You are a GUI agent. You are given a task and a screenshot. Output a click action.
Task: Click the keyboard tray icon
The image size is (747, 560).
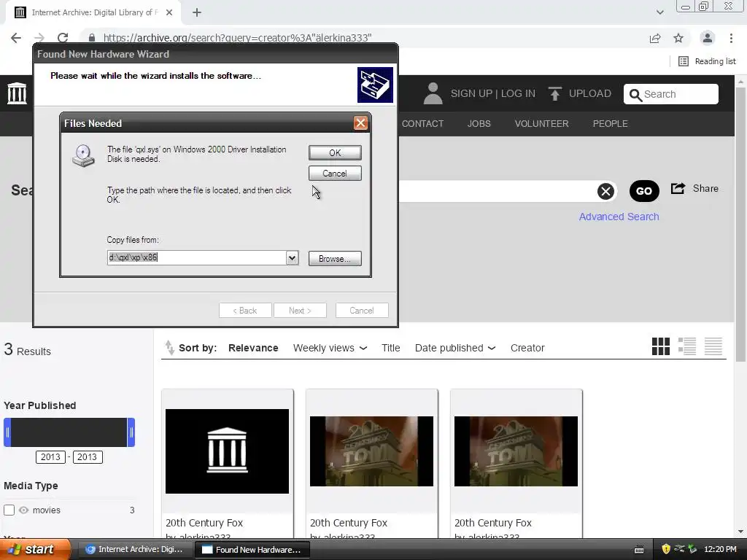click(639, 550)
